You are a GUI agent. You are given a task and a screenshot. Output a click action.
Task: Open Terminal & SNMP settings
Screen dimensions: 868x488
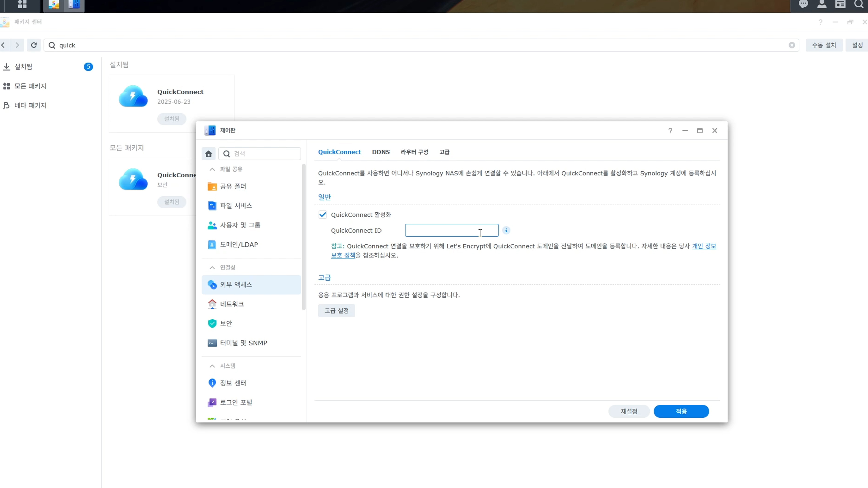[x=243, y=343]
